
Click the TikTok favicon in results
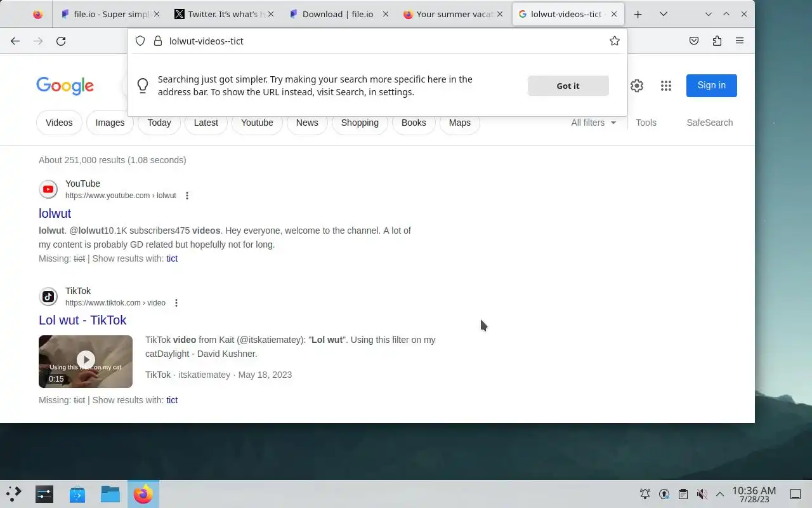coord(48,297)
